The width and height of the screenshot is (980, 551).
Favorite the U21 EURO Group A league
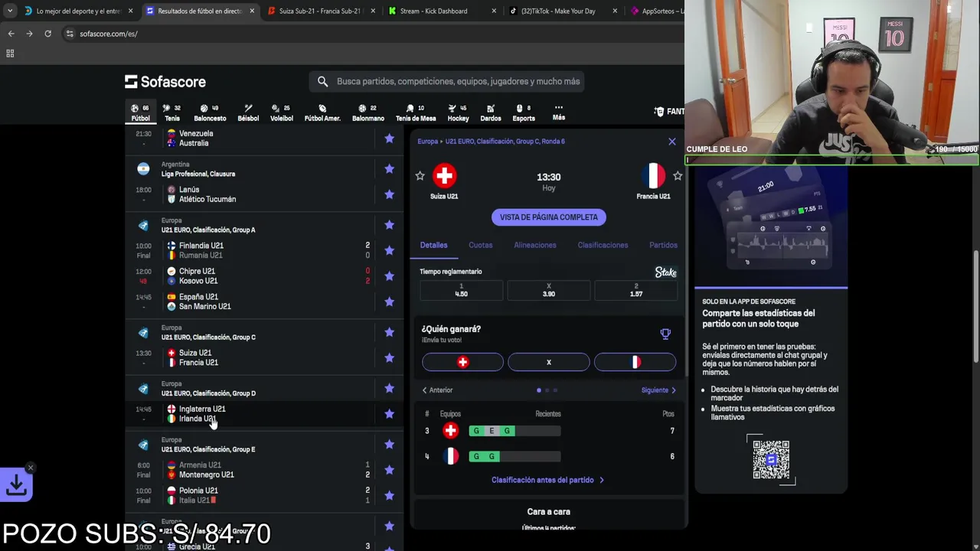point(389,225)
